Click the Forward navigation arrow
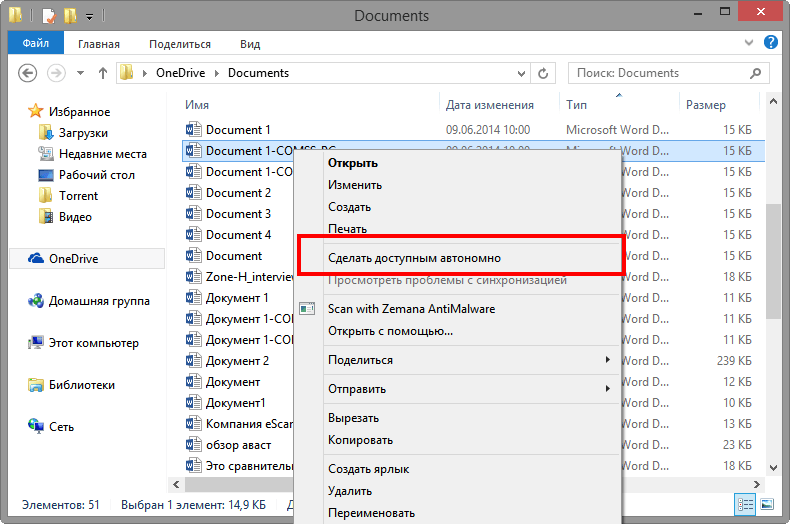This screenshot has width=790, height=524. 56,73
